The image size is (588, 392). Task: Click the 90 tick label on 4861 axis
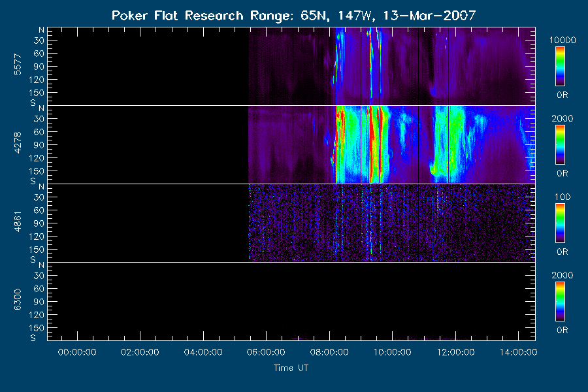pos(39,223)
